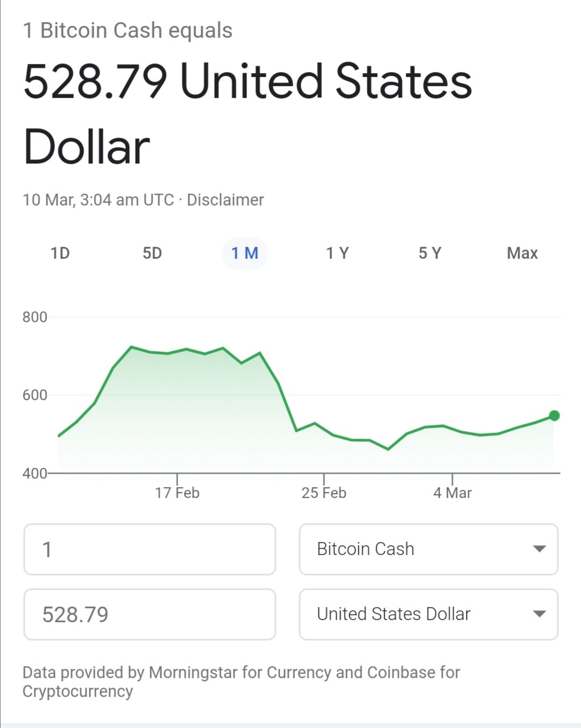Switch chart to 5D range
Screen dimensions: 581x728
coord(152,253)
